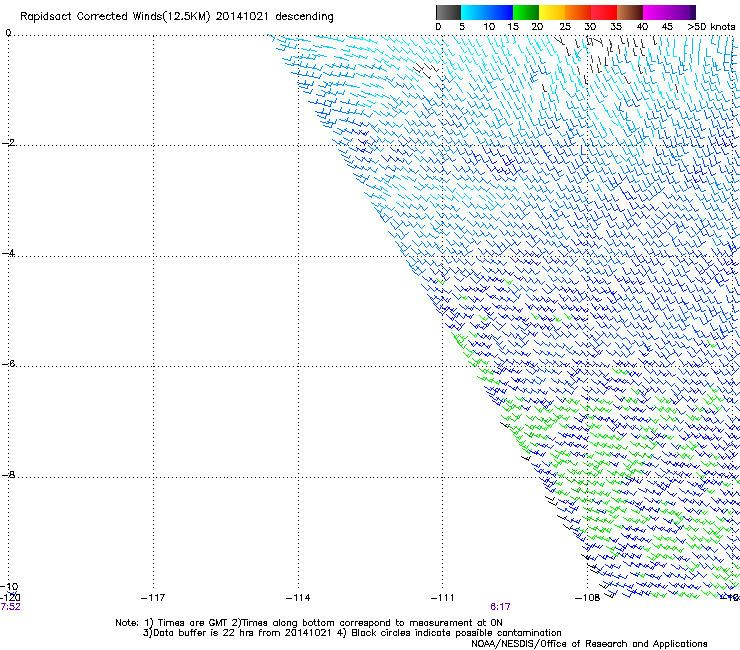
Task: Click the '40' legend tick label
Action: click(x=642, y=27)
